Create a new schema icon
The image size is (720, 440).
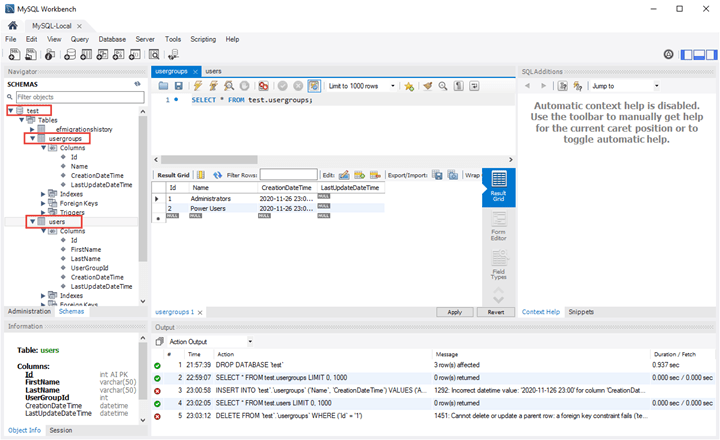(70, 55)
